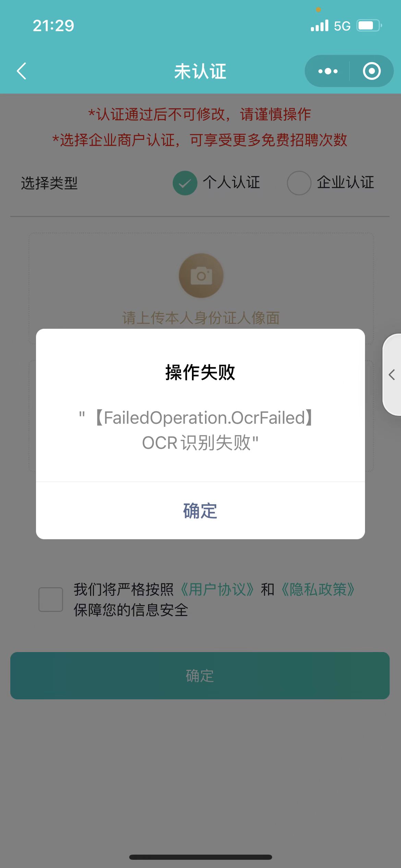Tap the OCR识别失败 error message text

pos(200,430)
